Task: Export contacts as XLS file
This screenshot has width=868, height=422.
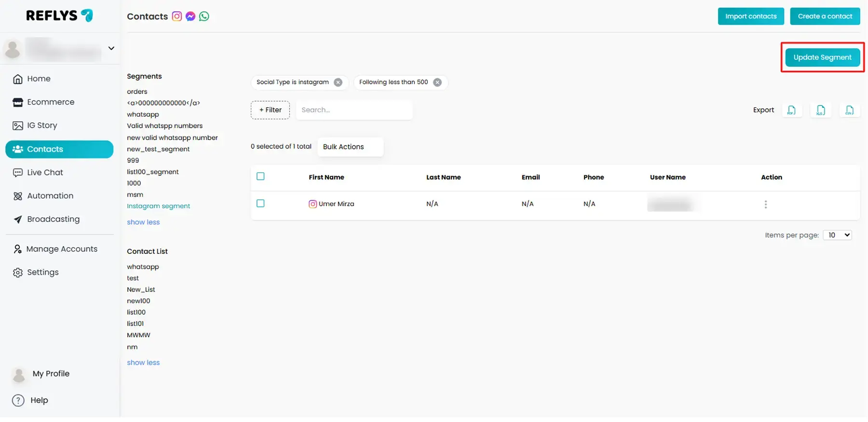Action: pos(820,110)
